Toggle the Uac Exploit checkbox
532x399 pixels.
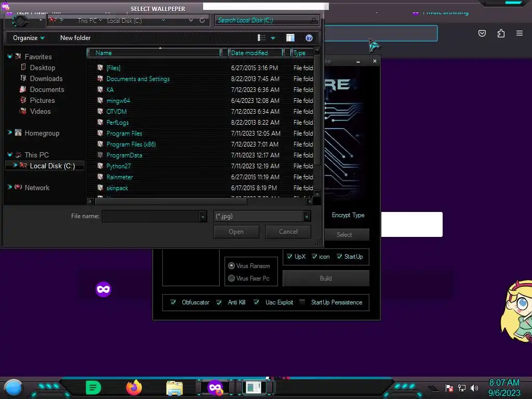pos(257,302)
